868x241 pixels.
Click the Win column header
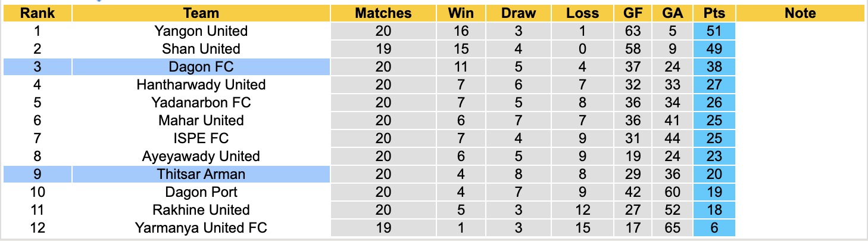461,13
